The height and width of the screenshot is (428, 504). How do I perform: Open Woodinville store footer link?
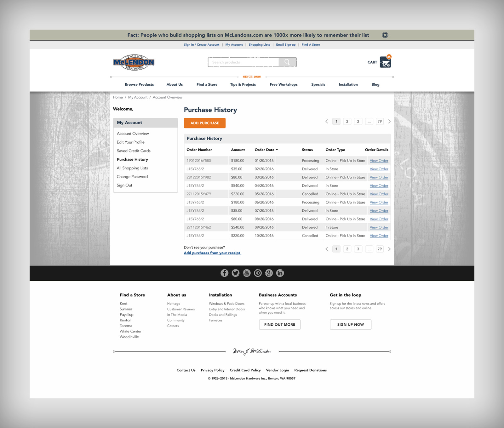point(129,337)
